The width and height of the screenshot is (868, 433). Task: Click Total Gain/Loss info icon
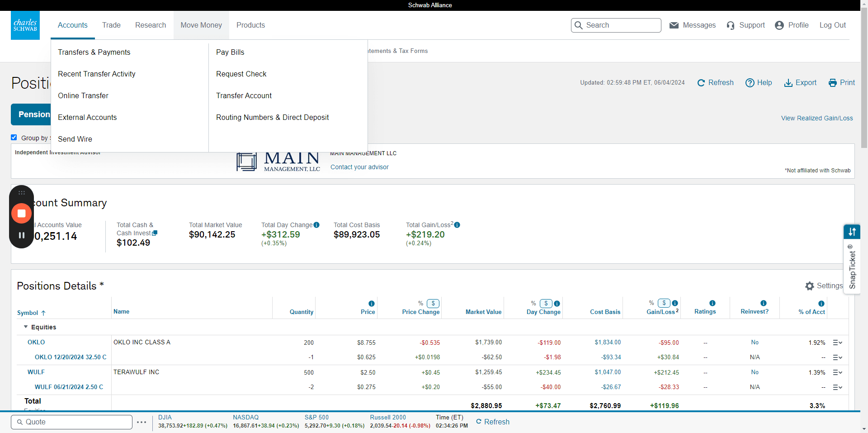(x=457, y=225)
